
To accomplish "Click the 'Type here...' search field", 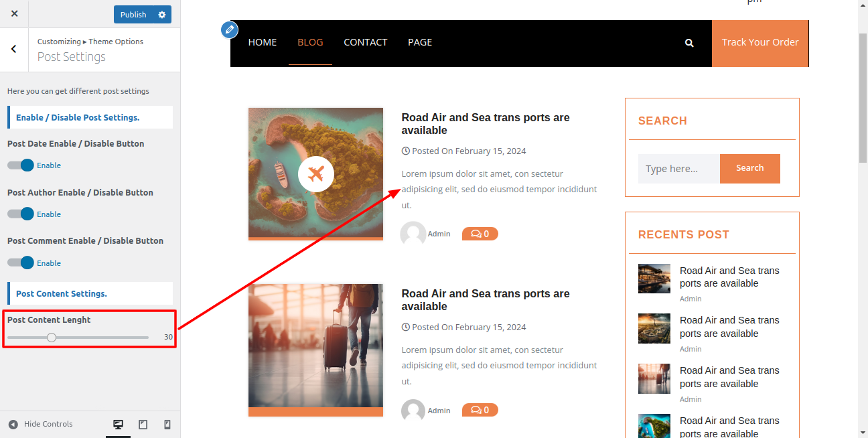I will (x=678, y=169).
